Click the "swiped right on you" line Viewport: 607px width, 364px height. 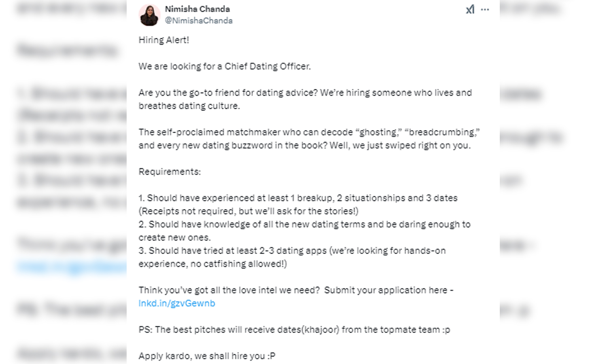click(304, 146)
